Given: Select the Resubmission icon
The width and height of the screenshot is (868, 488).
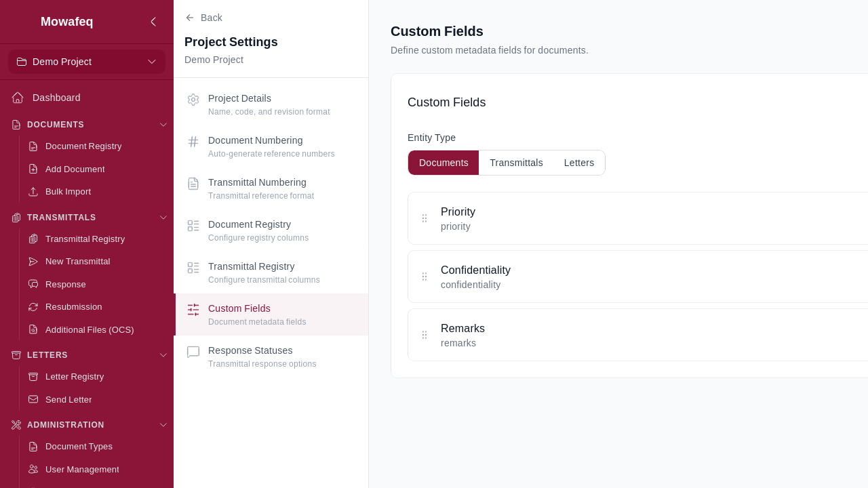Looking at the screenshot, I should (33, 307).
